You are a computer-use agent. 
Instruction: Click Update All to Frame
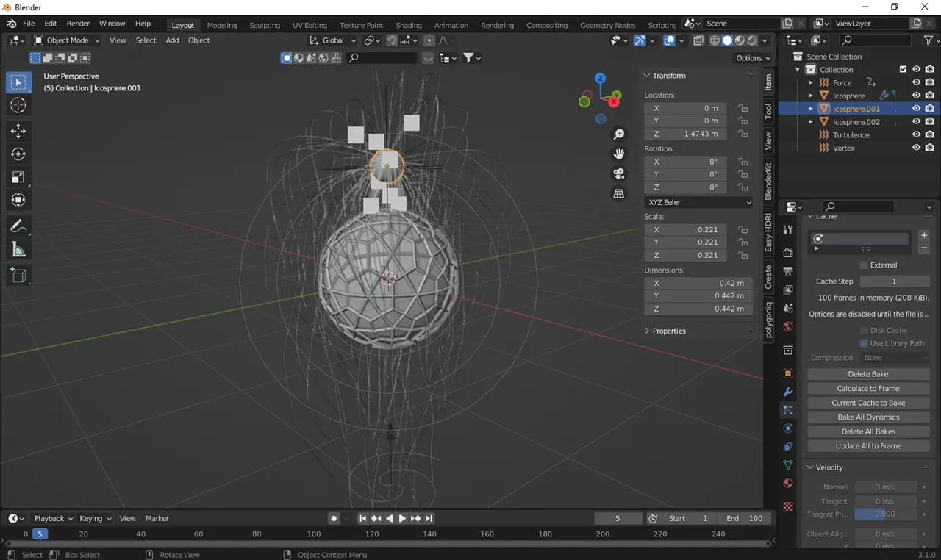(x=868, y=446)
